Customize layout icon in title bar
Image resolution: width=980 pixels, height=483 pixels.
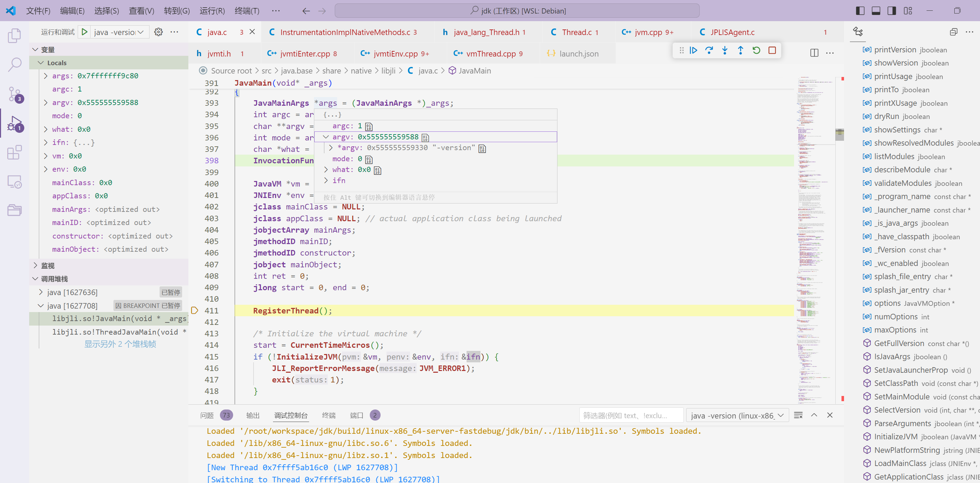908,11
